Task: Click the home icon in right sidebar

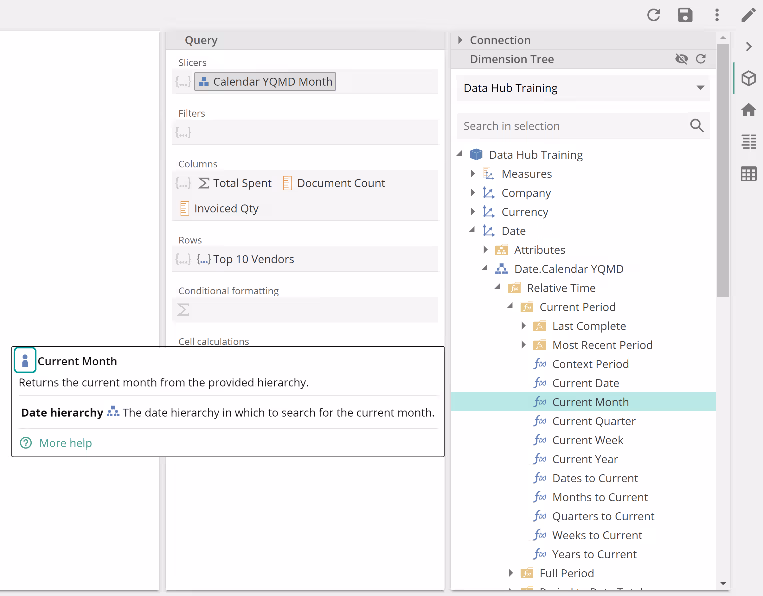Action: coord(748,110)
